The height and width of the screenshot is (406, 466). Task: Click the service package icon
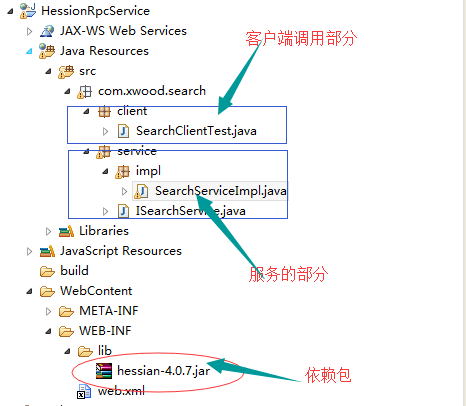[x=103, y=152]
